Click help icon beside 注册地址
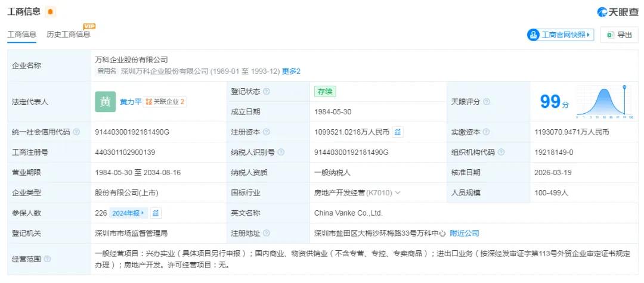 [x=266, y=234]
